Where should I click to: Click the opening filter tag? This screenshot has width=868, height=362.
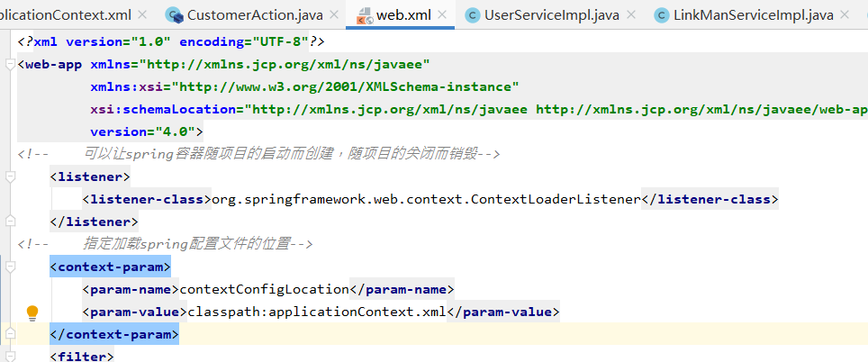point(82,356)
